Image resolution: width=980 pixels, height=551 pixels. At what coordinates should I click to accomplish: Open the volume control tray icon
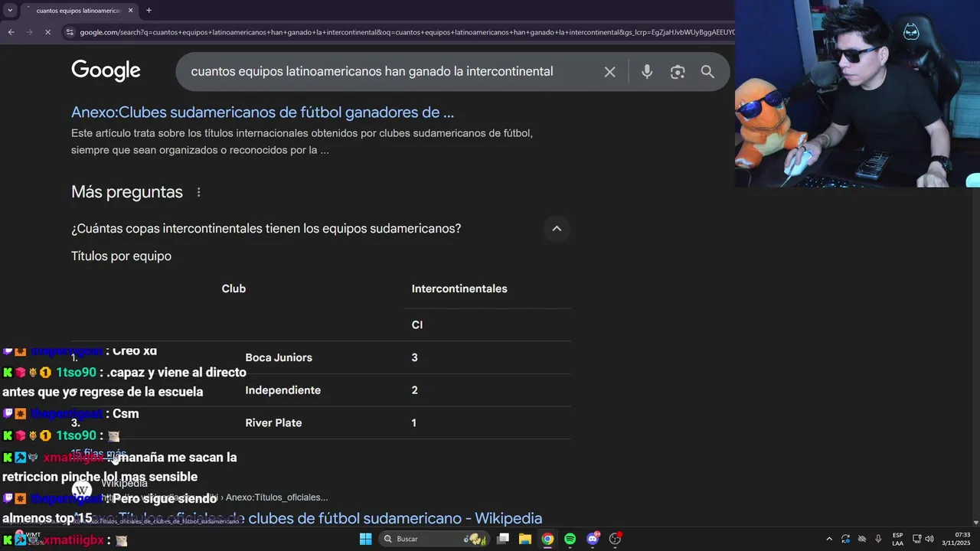(929, 539)
